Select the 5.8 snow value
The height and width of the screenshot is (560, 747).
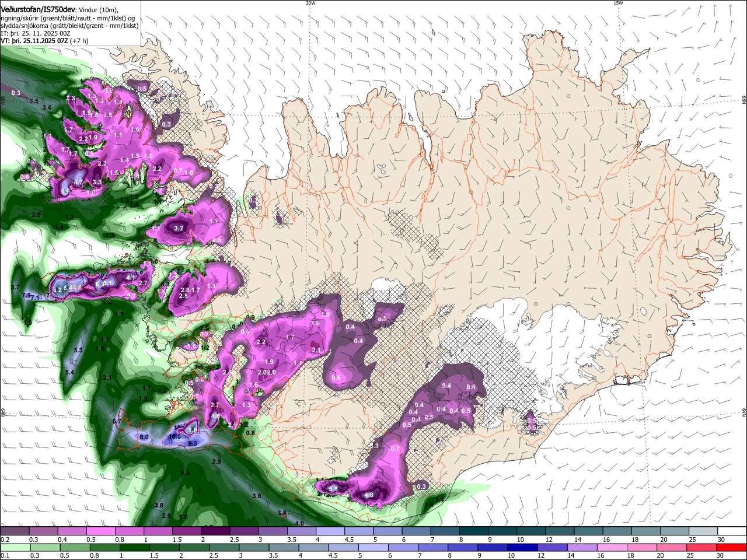(333, 489)
